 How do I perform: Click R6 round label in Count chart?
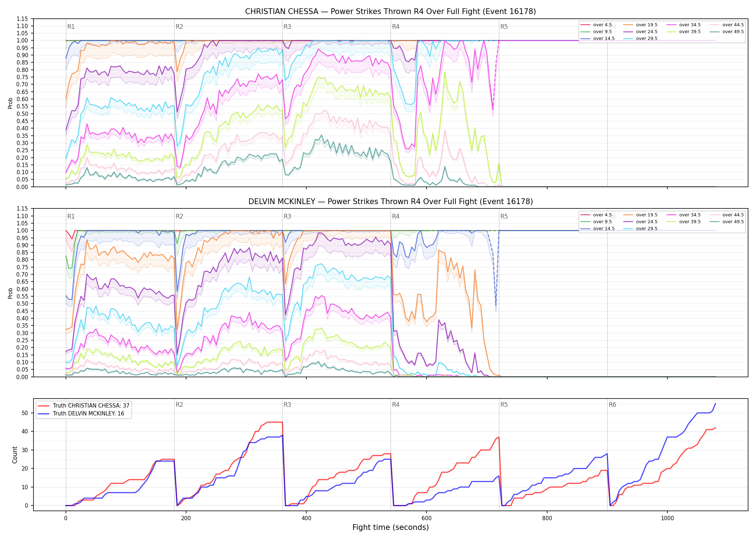point(612,405)
